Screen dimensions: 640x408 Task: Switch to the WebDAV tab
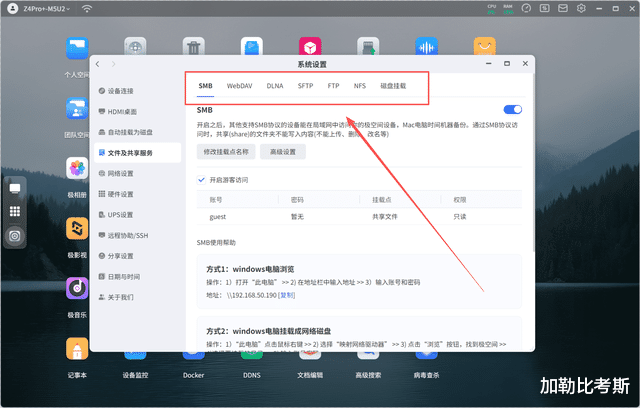240,86
